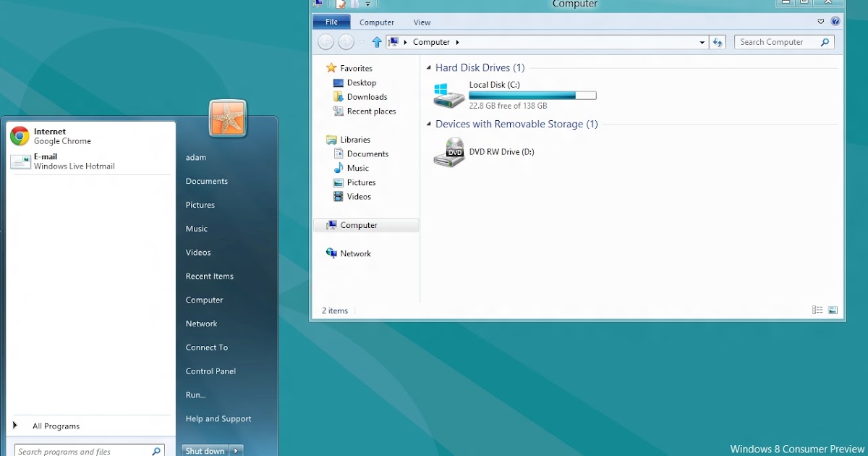Open adam user folder link
This screenshot has width=868, height=456.
[196, 158]
